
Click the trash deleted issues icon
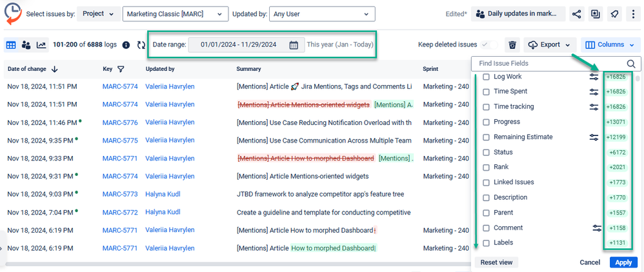coord(512,44)
